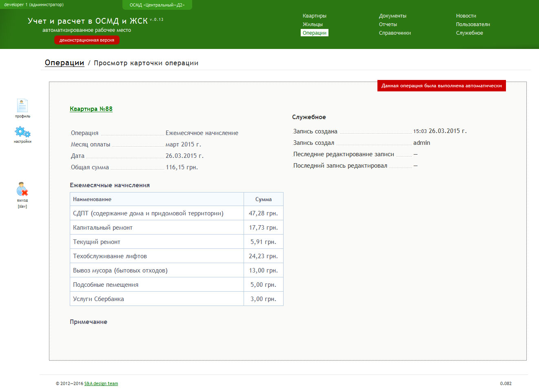Click the Месяц оплаты label
Viewport: 539px width, 392px height.
[91, 144]
